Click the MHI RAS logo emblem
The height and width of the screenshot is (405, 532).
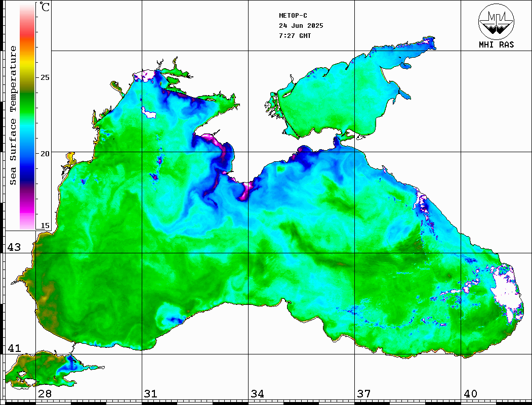497,21
